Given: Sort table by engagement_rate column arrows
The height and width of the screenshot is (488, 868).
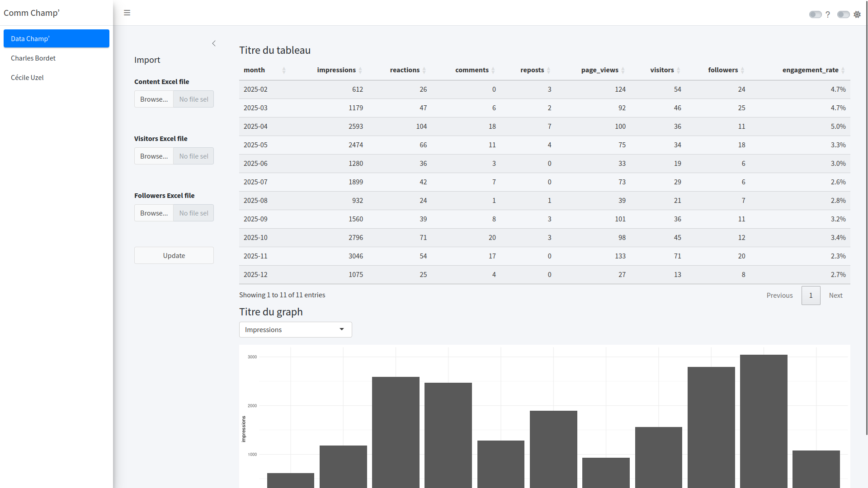Looking at the screenshot, I should (843, 70).
